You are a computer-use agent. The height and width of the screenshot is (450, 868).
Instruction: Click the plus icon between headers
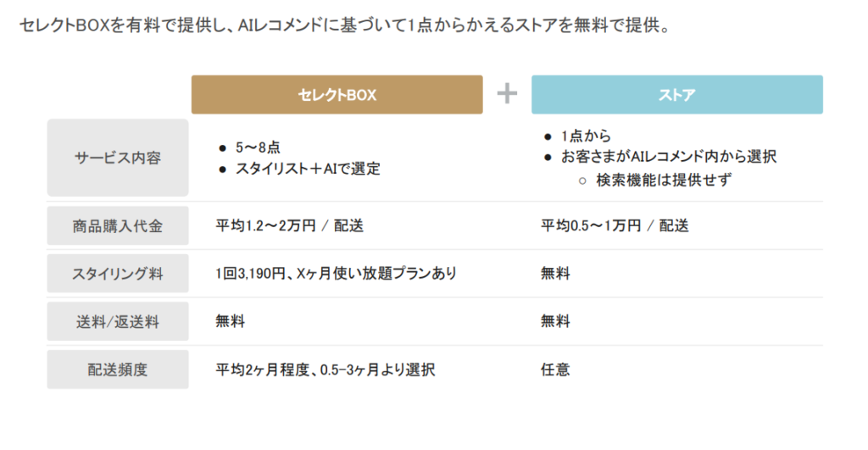tap(507, 94)
